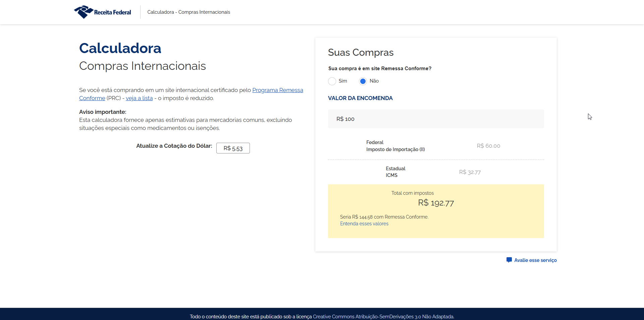
Task: Click the Federal Imposto de Importação (II) label
Action: click(395, 146)
